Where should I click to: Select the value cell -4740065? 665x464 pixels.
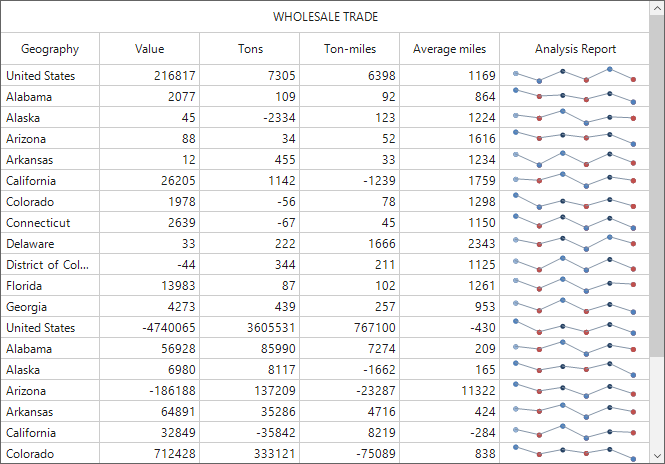coord(149,327)
